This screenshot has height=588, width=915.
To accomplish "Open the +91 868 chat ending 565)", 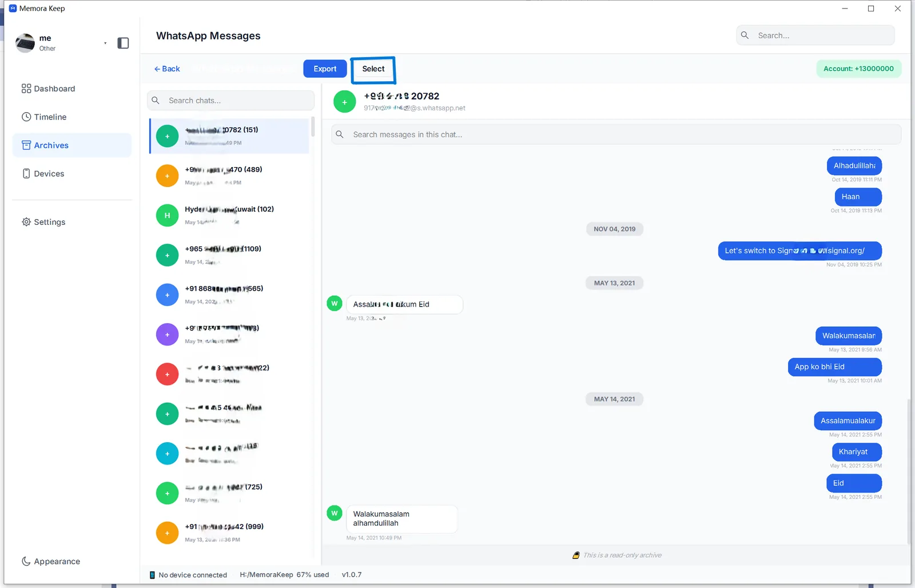I will point(229,295).
